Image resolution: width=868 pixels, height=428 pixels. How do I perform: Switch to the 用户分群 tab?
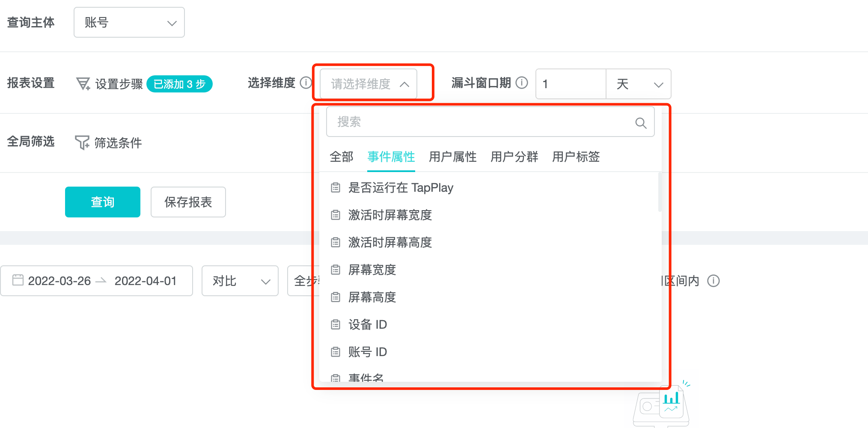pos(514,157)
